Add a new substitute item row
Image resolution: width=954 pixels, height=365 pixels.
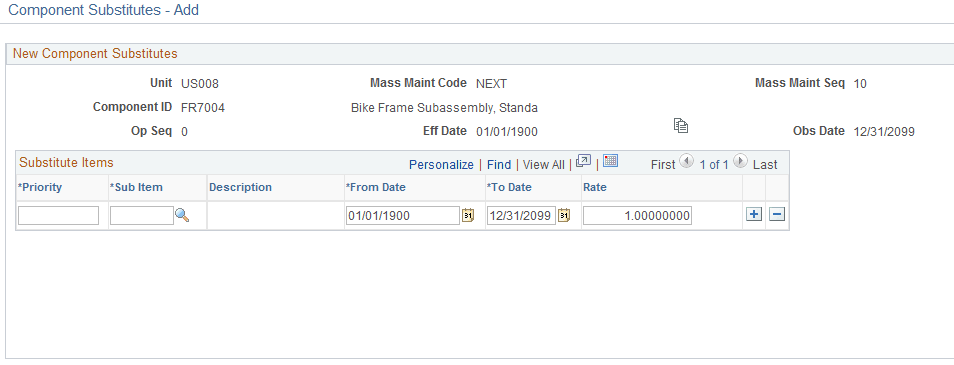click(x=754, y=214)
